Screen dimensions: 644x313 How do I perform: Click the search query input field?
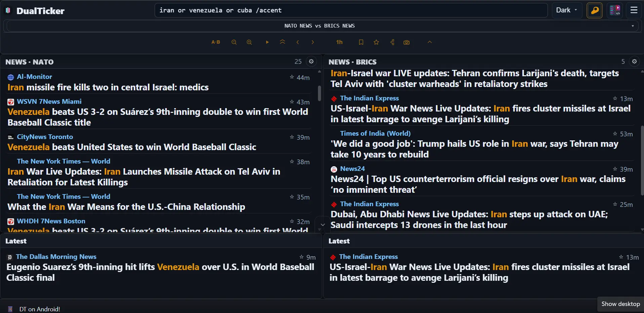point(351,10)
